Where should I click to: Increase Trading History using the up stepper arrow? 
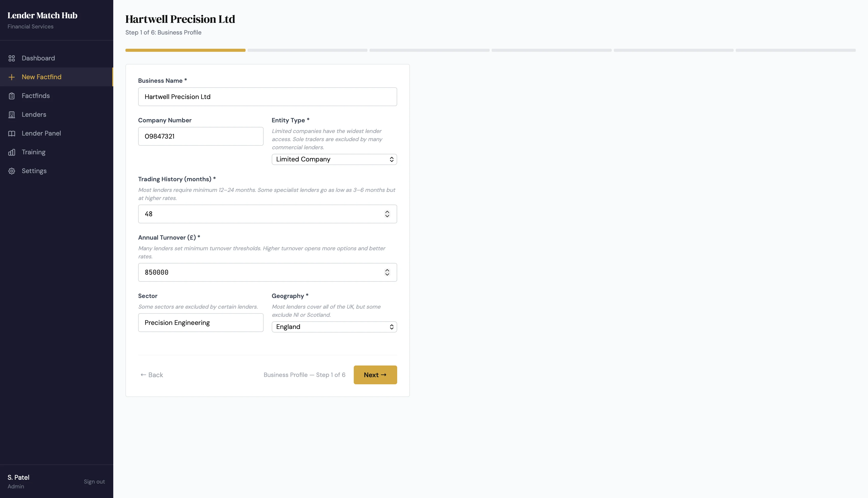point(387,212)
